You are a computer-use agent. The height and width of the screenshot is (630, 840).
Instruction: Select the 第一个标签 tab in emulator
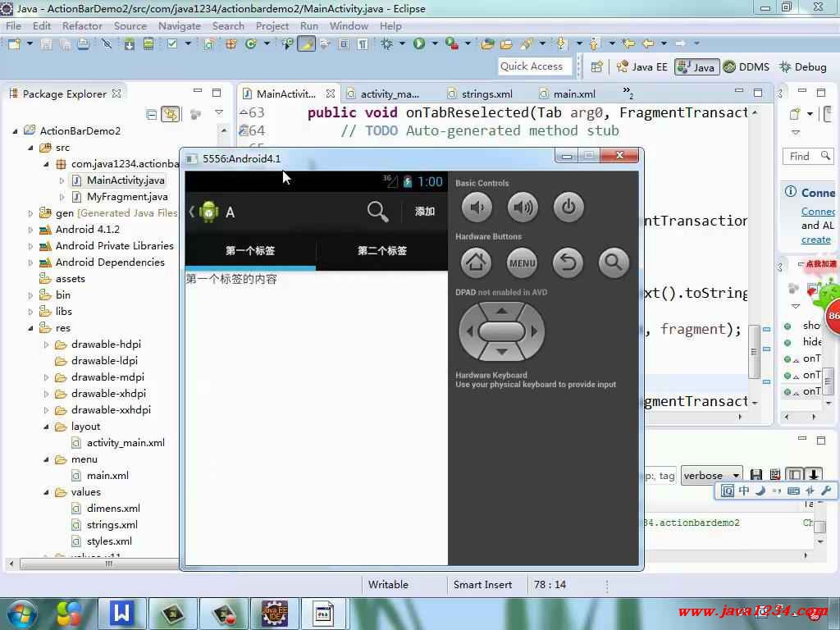tap(250, 251)
